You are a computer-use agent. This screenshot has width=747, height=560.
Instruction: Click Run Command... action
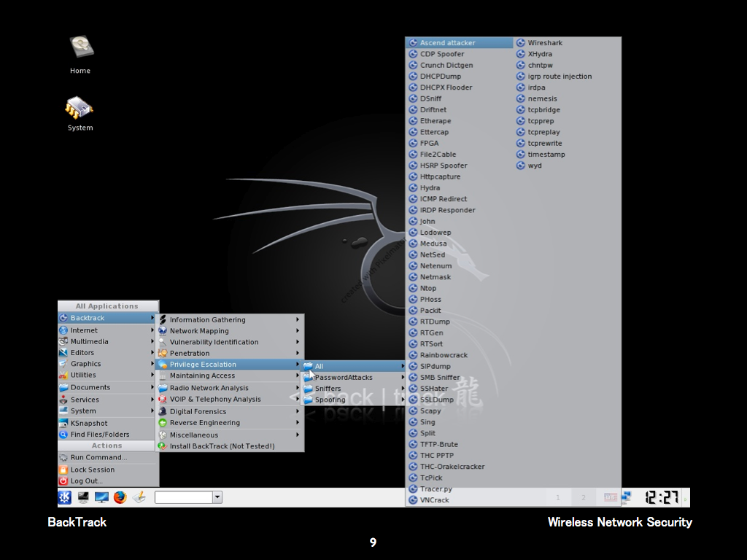(x=98, y=458)
